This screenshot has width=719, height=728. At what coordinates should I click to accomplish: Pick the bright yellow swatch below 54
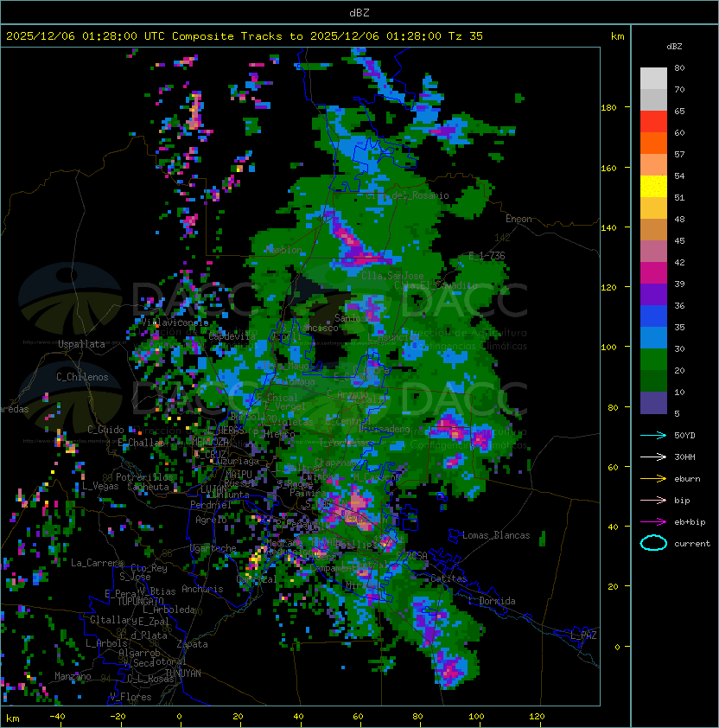(x=653, y=187)
